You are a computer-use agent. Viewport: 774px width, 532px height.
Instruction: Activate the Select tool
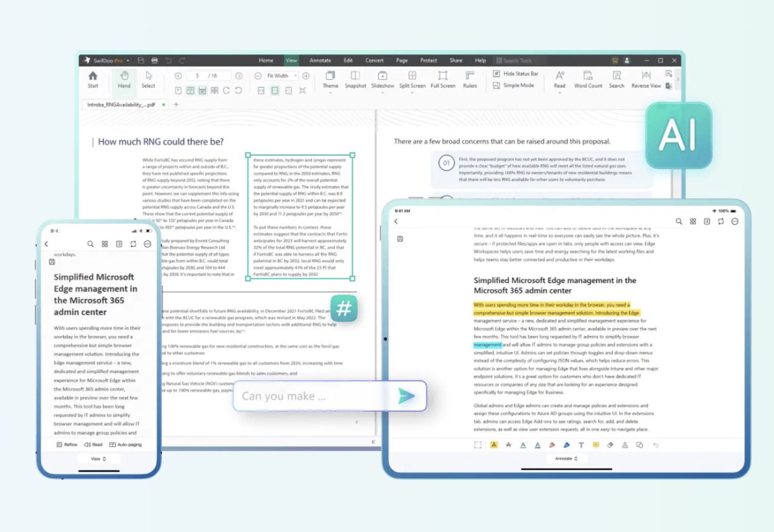click(x=149, y=79)
